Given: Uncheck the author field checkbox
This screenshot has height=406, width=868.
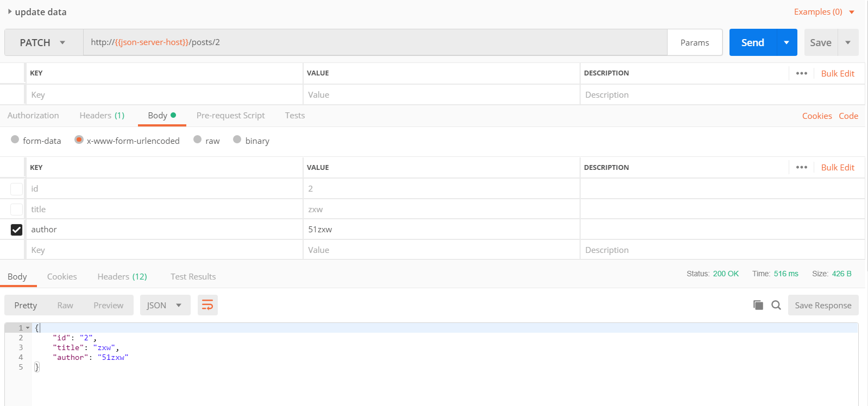Looking at the screenshot, I should click(x=17, y=230).
